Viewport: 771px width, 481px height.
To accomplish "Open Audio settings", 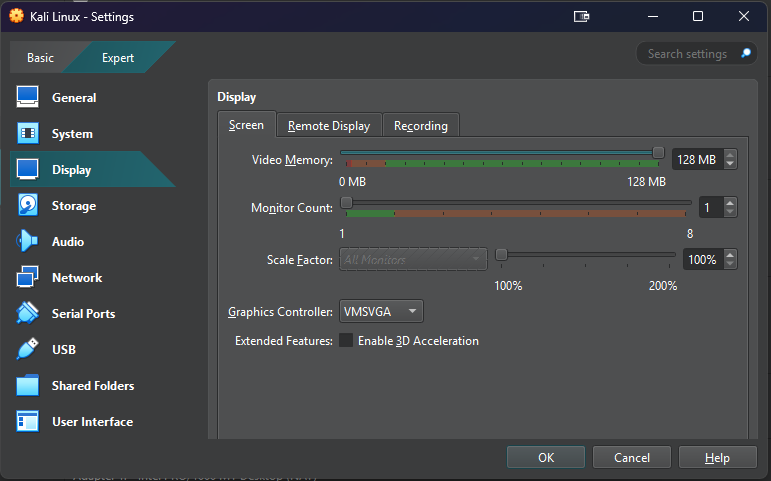I will click(68, 241).
